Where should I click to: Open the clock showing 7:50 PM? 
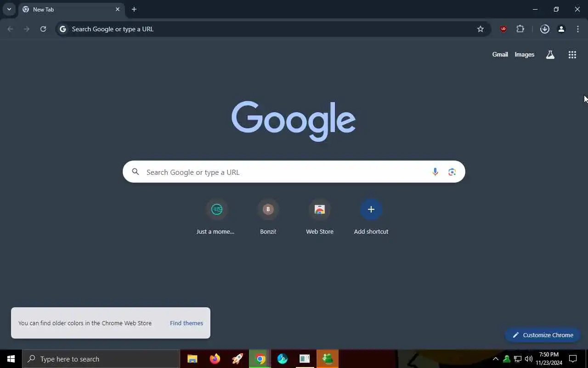[549, 359]
